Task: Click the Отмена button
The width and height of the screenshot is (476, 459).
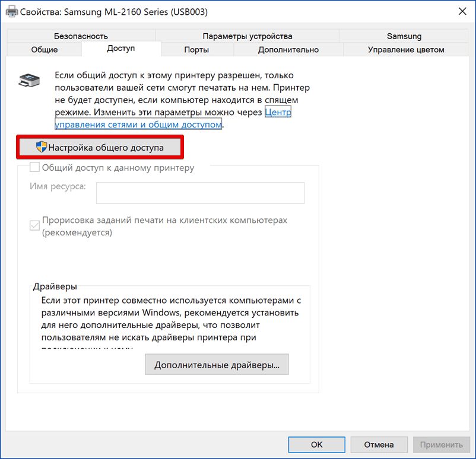Action: pyautogui.click(x=379, y=444)
